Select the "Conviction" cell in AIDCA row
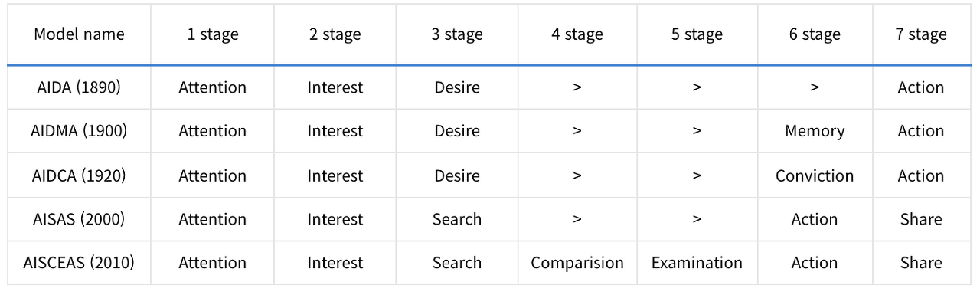Image resolution: width=980 pixels, height=295 pixels. point(815,175)
